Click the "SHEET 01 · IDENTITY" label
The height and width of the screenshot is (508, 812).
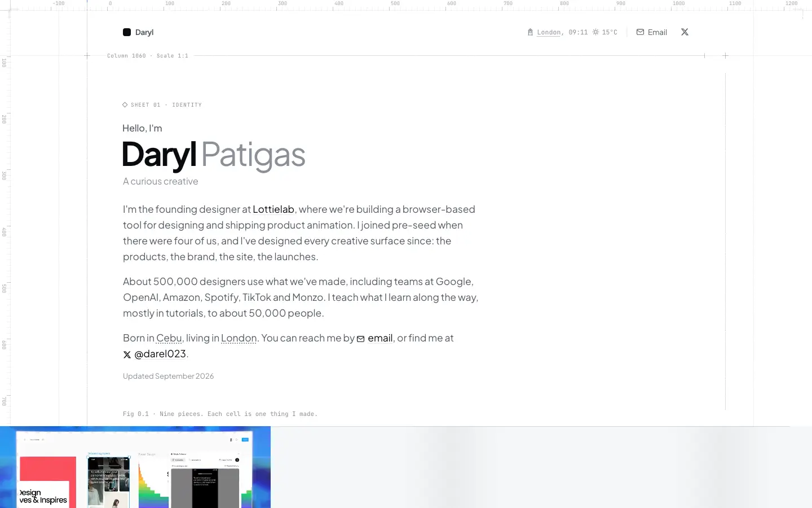[x=162, y=105]
